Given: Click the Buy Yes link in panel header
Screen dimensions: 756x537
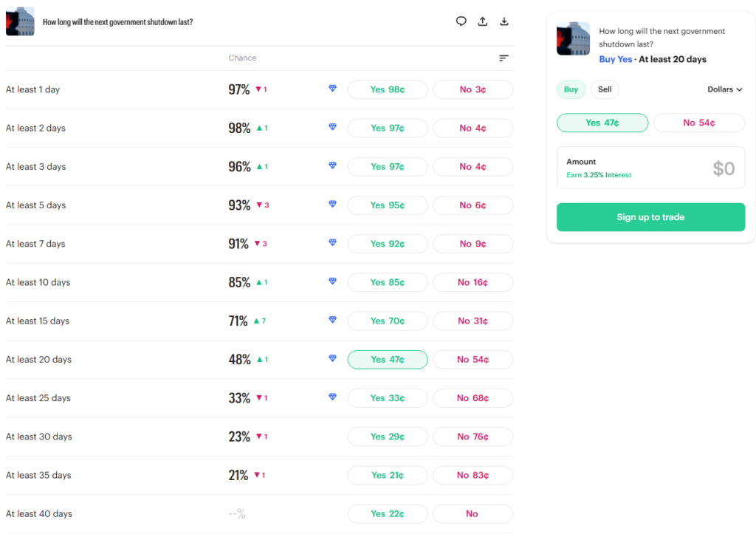Looking at the screenshot, I should point(615,59).
